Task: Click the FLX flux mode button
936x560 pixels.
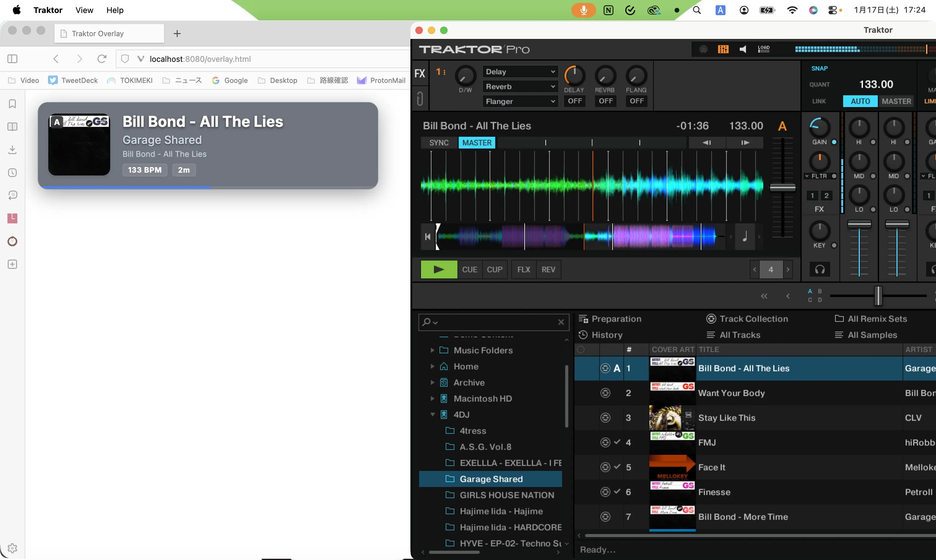Action: [523, 269]
